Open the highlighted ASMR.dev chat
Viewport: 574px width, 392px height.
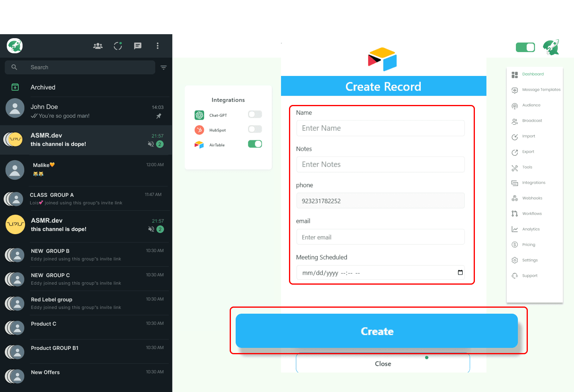click(86, 140)
